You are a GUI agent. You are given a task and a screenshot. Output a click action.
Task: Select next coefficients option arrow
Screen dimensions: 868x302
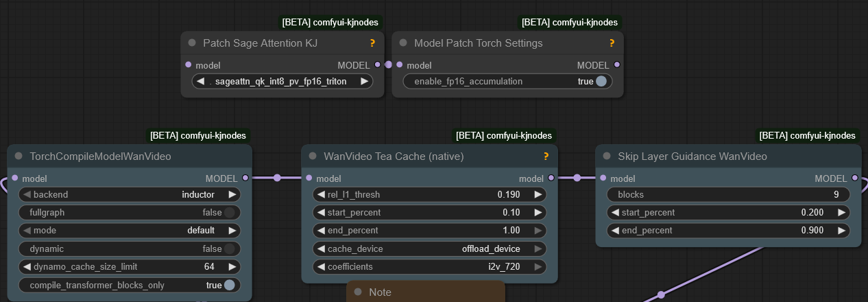click(x=538, y=267)
